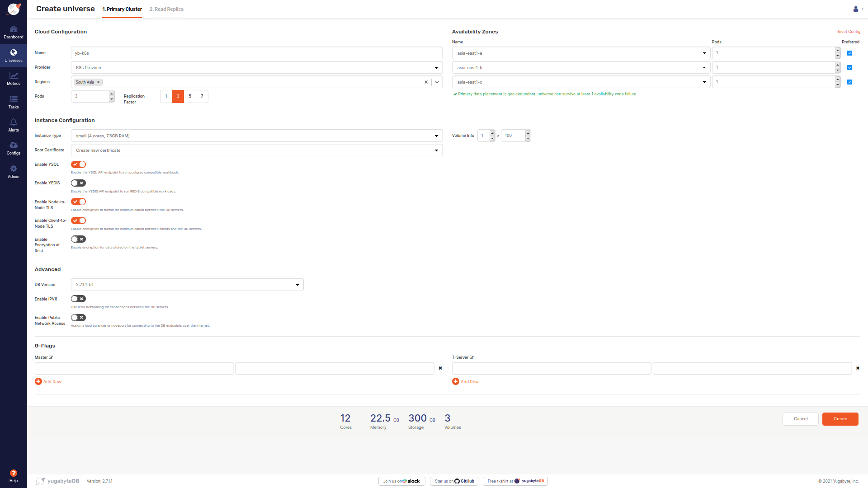Screen dimensions: 868x488
Task: Open the Admin gear icon
Action: (14, 172)
